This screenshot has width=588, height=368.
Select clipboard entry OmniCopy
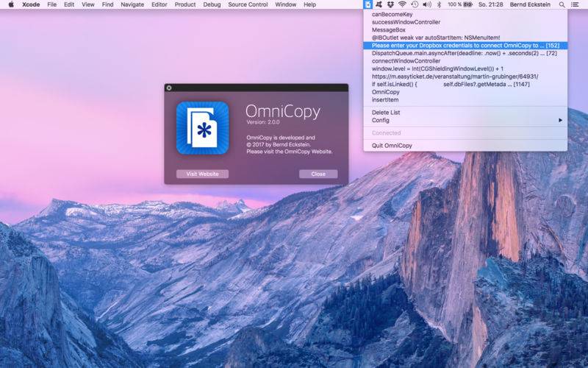coord(465,92)
